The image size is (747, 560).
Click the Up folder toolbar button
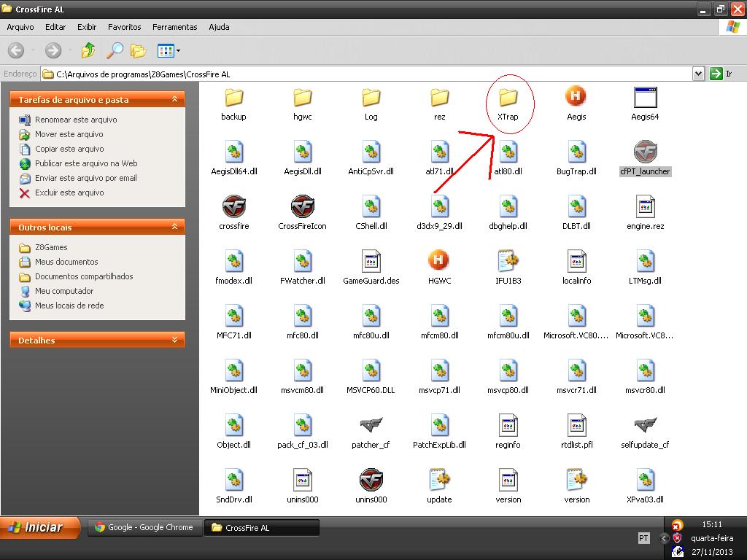coord(88,50)
